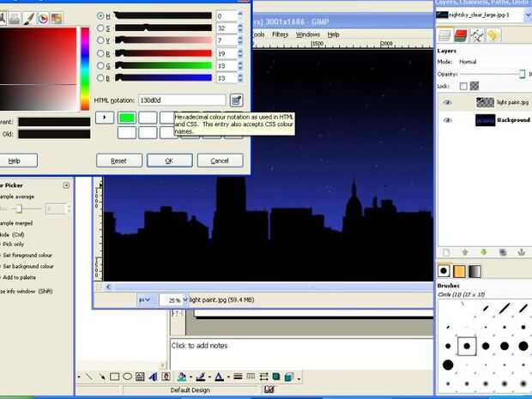
Task: Select the Palette tab in colour dialog
Action: tap(57, 18)
